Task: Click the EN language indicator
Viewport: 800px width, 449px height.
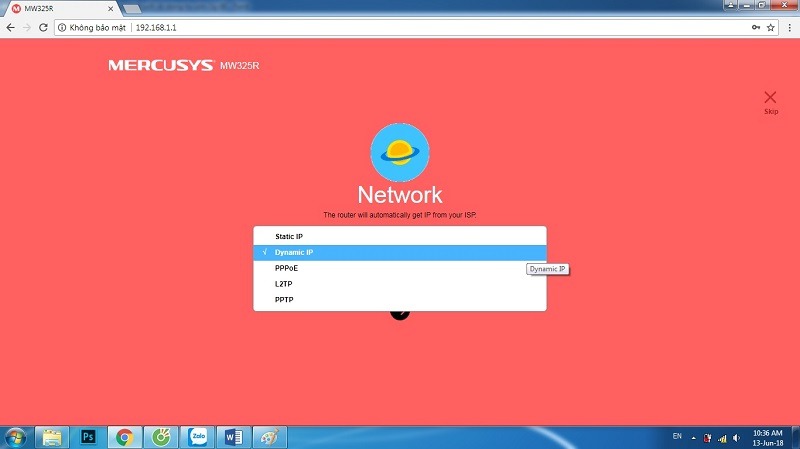Action: point(677,436)
